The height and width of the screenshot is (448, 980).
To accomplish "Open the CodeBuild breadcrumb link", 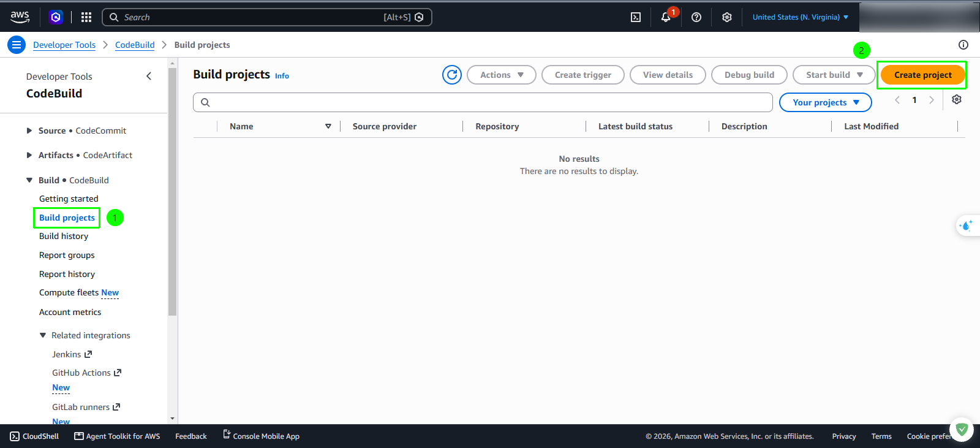I will pos(135,45).
